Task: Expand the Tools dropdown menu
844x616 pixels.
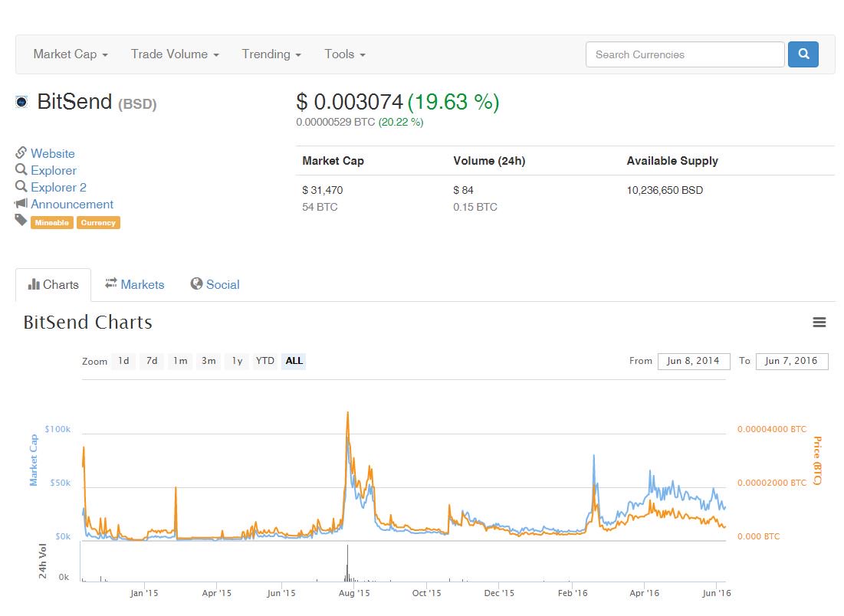Action: (344, 54)
